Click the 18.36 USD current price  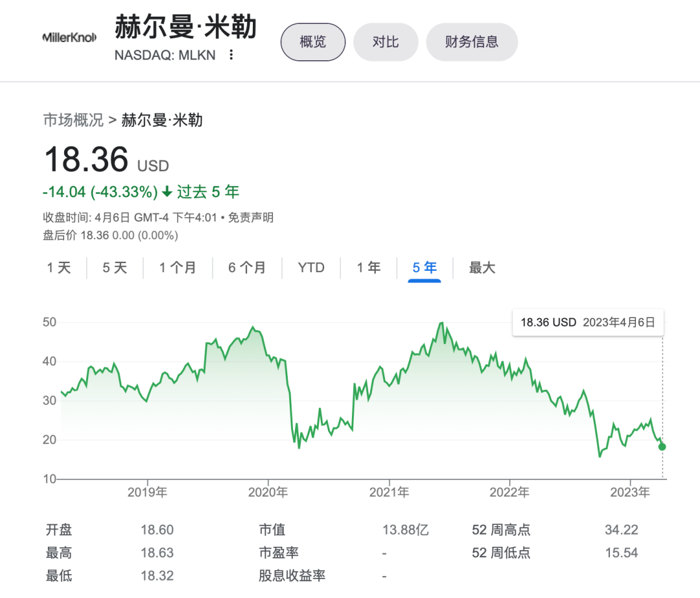tap(106, 160)
